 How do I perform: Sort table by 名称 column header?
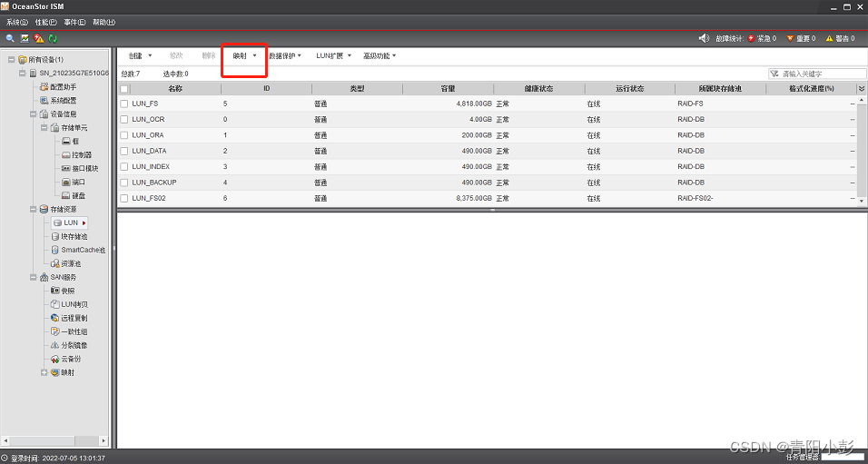(x=175, y=89)
